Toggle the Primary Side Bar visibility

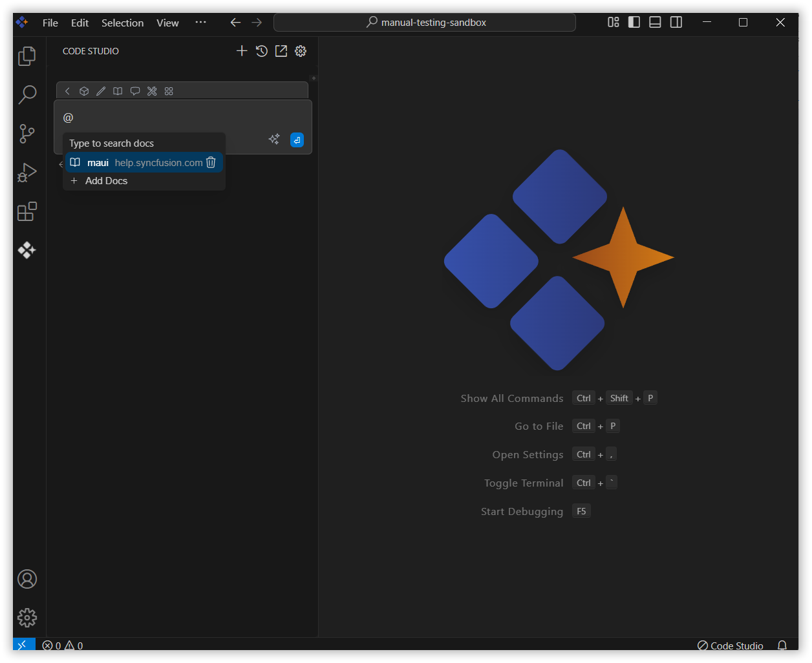634,23
